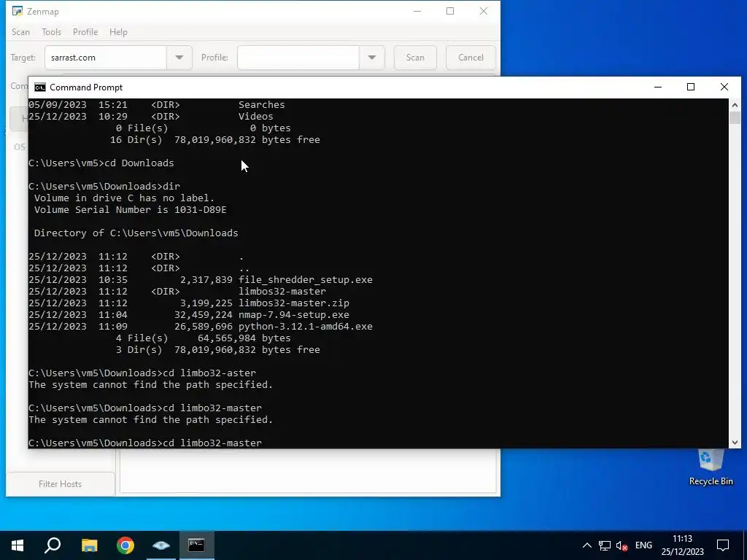This screenshot has width=747, height=560.
Task: Click the Target field containing sarrast.com
Action: [x=106, y=58]
